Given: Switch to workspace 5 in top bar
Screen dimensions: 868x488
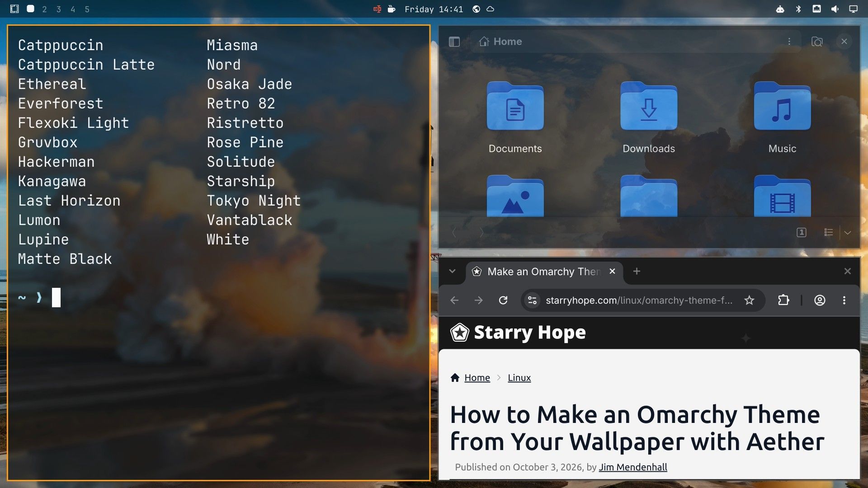Looking at the screenshot, I should 87,9.
